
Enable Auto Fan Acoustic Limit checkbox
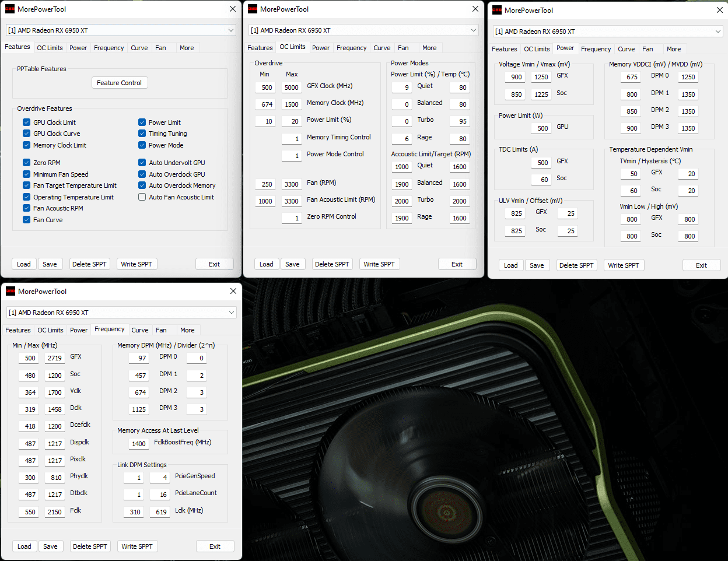tap(142, 197)
